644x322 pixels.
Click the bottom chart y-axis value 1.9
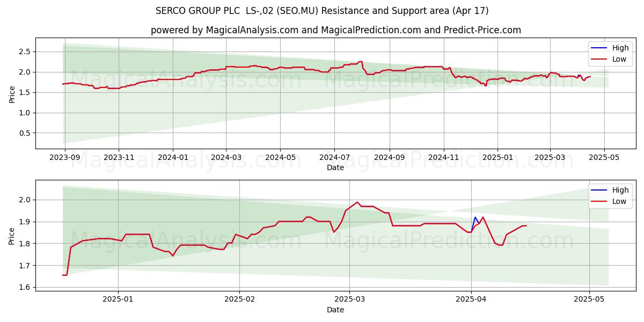coord(25,222)
